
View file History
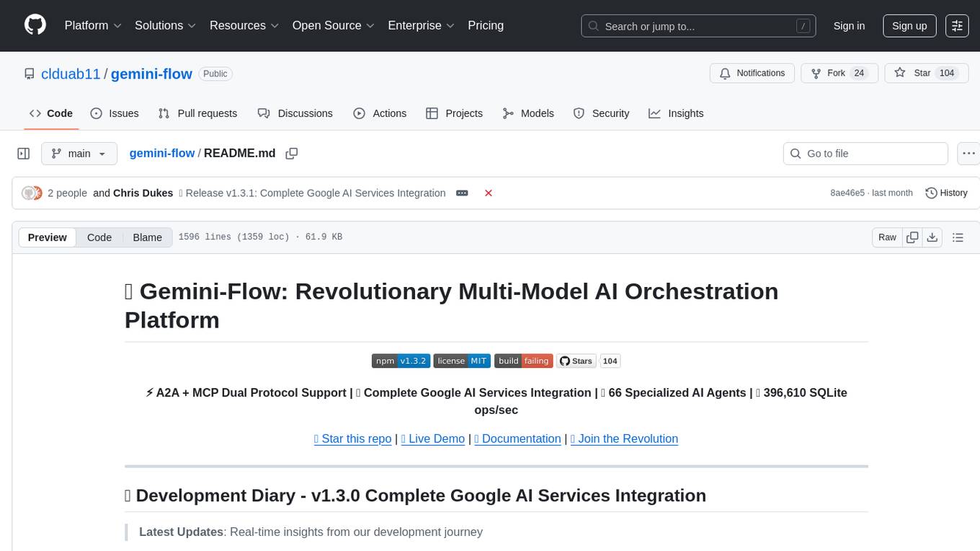click(x=946, y=193)
